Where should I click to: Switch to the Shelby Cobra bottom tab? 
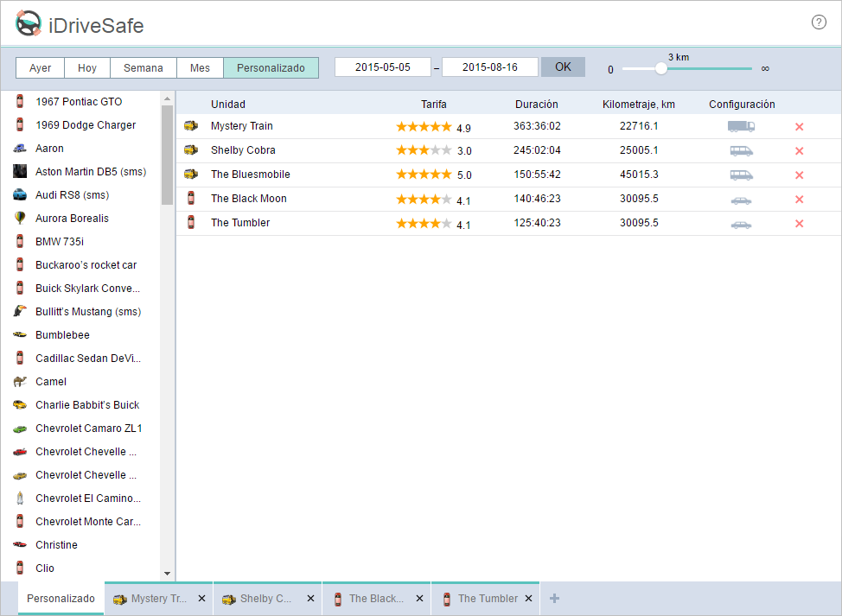pos(258,599)
